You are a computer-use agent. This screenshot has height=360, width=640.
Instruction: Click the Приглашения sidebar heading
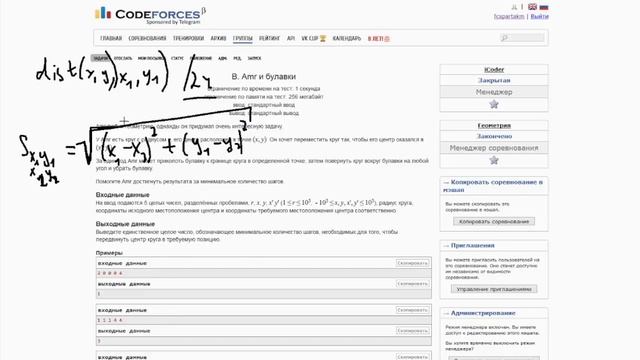coord(472,245)
